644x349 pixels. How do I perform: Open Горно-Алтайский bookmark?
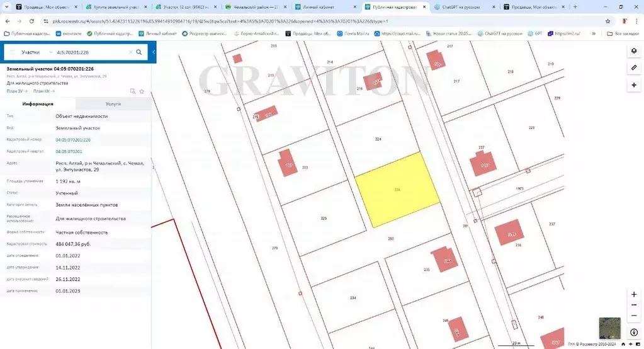[x=256, y=34]
